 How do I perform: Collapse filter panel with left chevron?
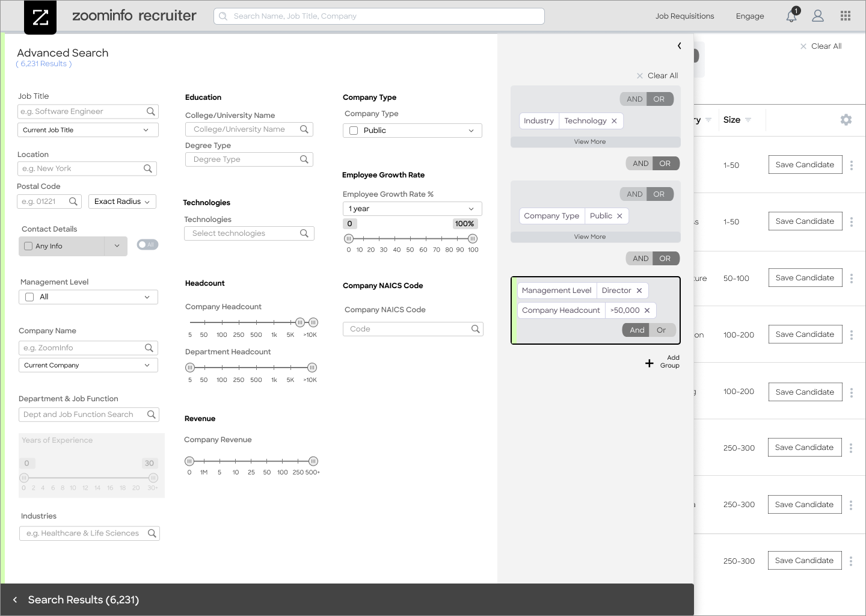point(680,46)
